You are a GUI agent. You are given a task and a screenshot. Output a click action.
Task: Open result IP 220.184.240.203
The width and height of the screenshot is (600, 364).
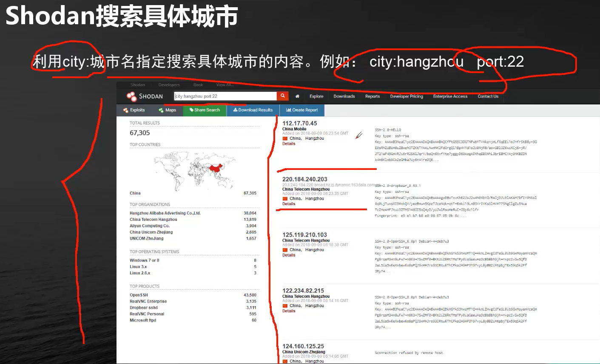(304, 179)
